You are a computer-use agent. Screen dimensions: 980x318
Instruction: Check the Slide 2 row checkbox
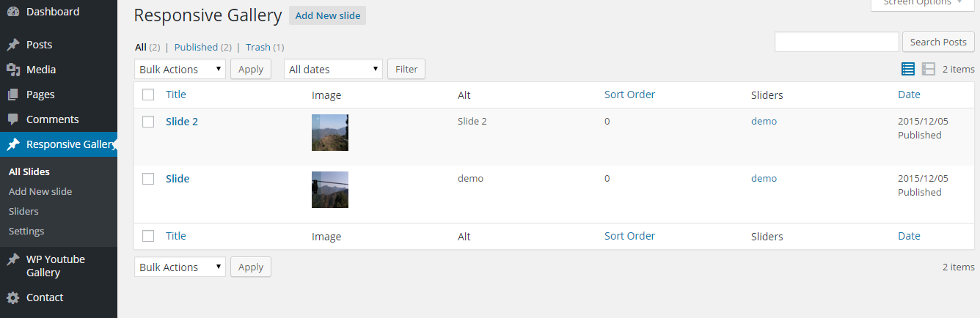(148, 122)
